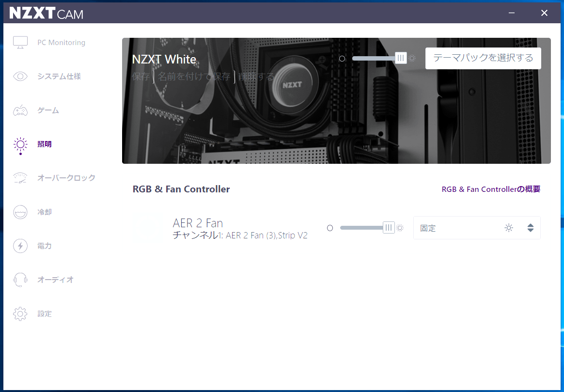
Task: Click 保存 under NZXT White
Action: pos(141,77)
